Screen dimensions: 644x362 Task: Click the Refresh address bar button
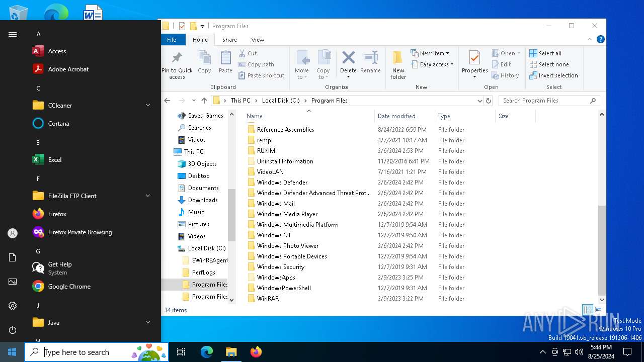coord(488,101)
